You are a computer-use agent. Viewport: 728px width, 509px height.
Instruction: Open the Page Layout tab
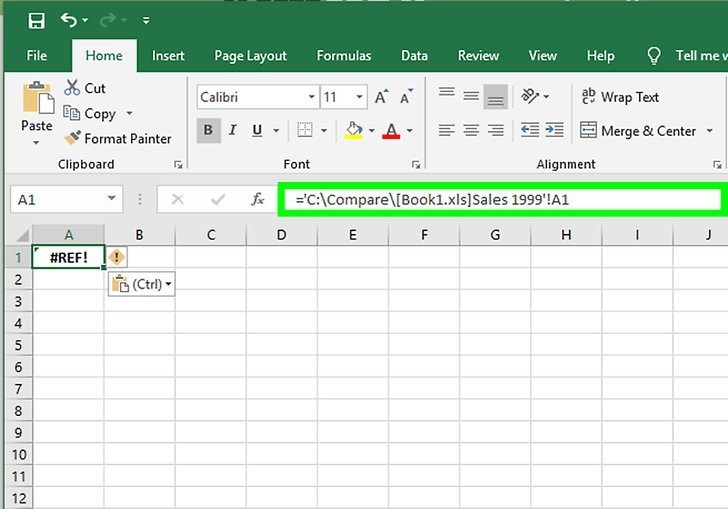250,56
